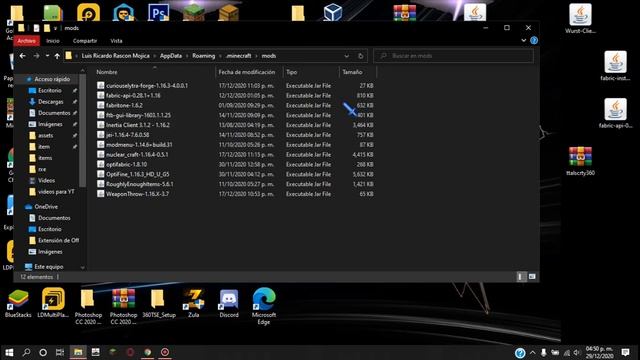This screenshot has height=360, width=640.
Task: Switch to the Inicio ribbon tab
Action: pos(53,41)
